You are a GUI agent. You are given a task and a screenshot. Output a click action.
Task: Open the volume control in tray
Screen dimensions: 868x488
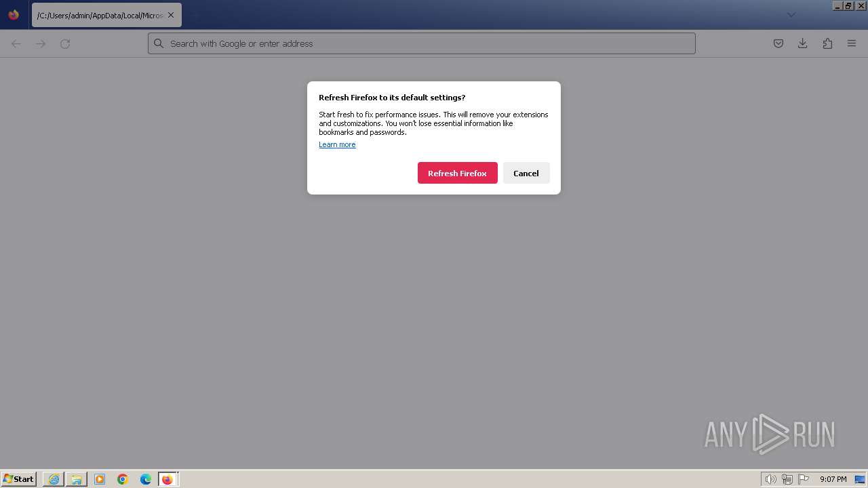point(770,479)
